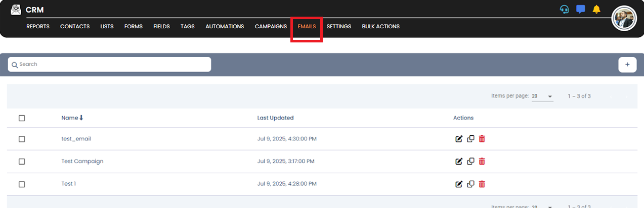Viewport: 644px width, 208px height.
Task: Go to the Campaigns tab
Action: (x=271, y=26)
